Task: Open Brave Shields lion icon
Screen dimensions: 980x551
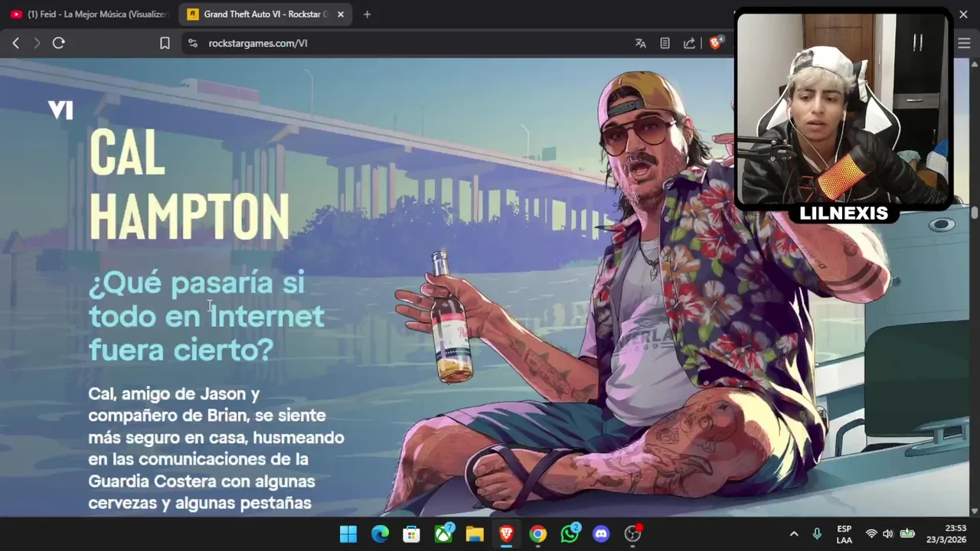Action: 716,43
